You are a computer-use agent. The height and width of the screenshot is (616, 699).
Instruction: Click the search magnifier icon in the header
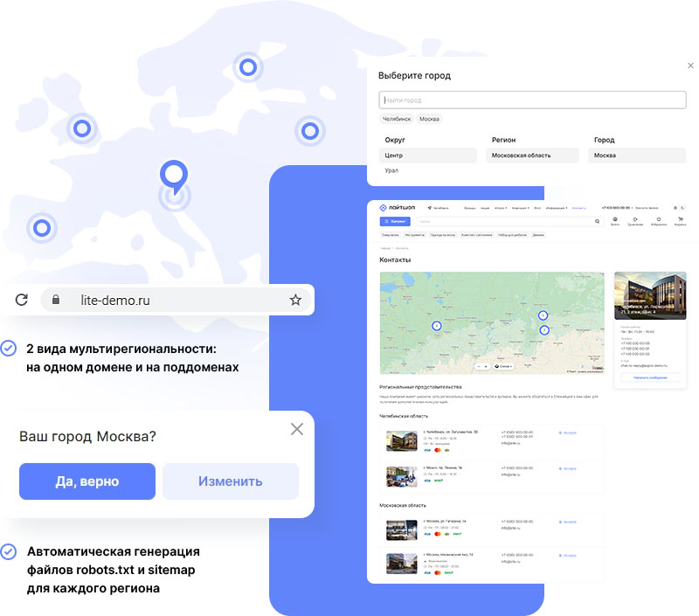tap(597, 218)
